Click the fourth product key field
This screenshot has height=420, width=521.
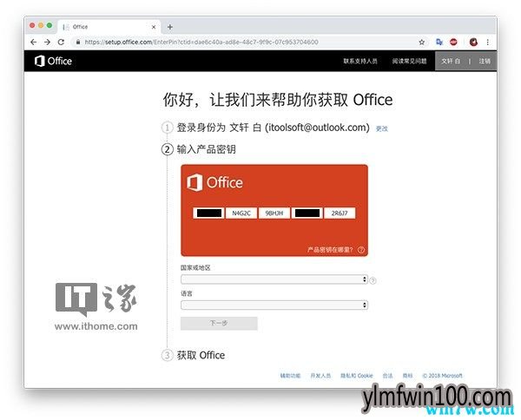pos(307,213)
